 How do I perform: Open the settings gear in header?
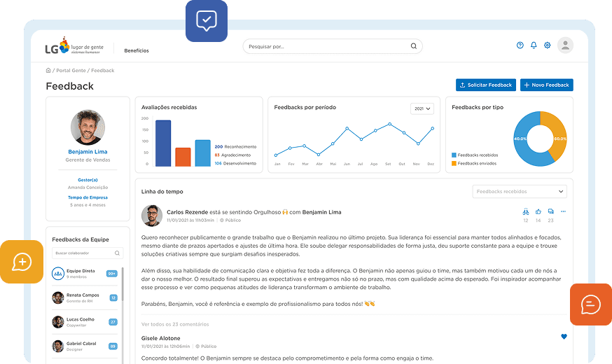(x=548, y=45)
